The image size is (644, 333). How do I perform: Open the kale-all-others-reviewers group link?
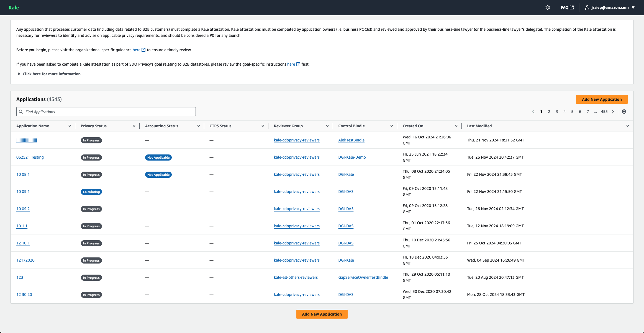(x=296, y=277)
